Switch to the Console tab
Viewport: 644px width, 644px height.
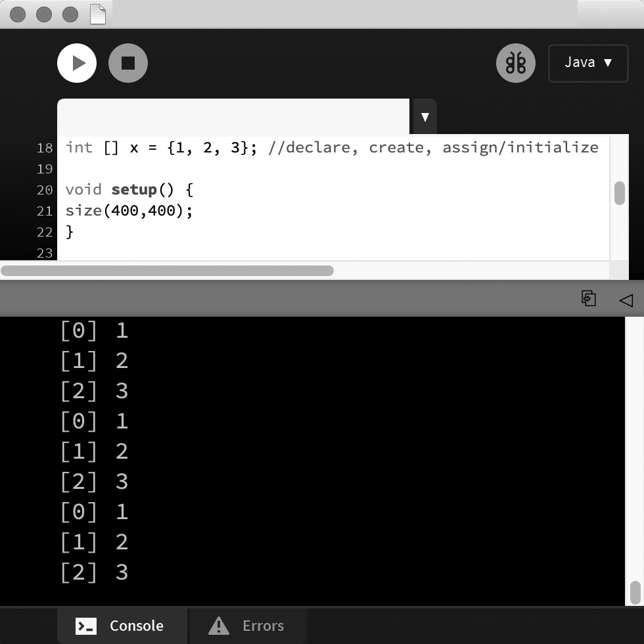[122, 626]
